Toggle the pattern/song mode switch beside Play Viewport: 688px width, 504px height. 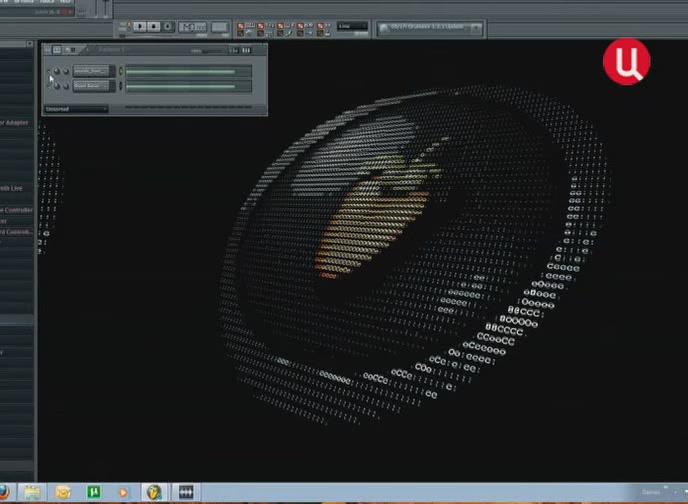tap(127, 26)
